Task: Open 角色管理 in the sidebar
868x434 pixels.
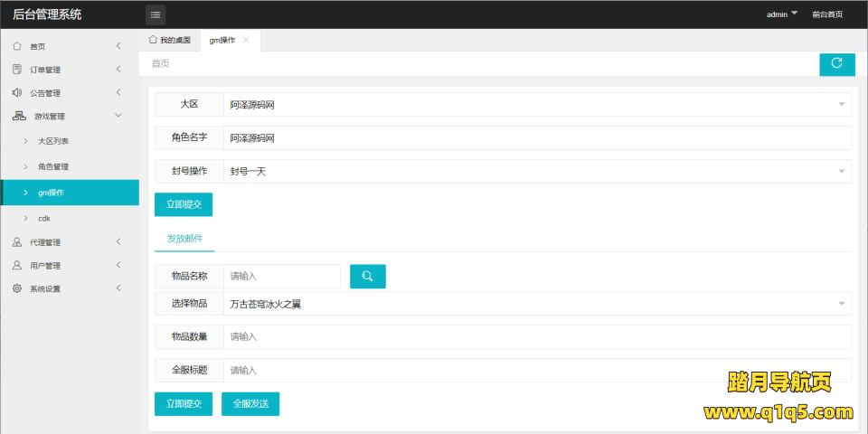Action: click(x=53, y=167)
